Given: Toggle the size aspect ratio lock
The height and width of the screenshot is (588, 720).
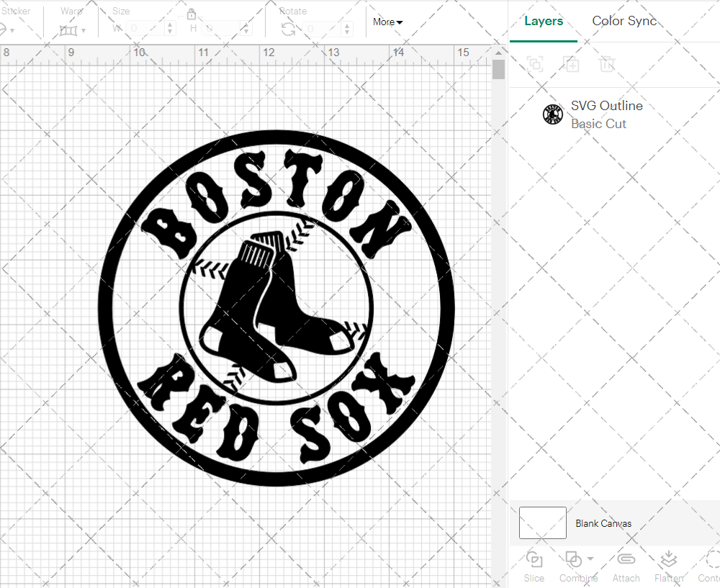Looking at the screenshot, I should [192, 14].
